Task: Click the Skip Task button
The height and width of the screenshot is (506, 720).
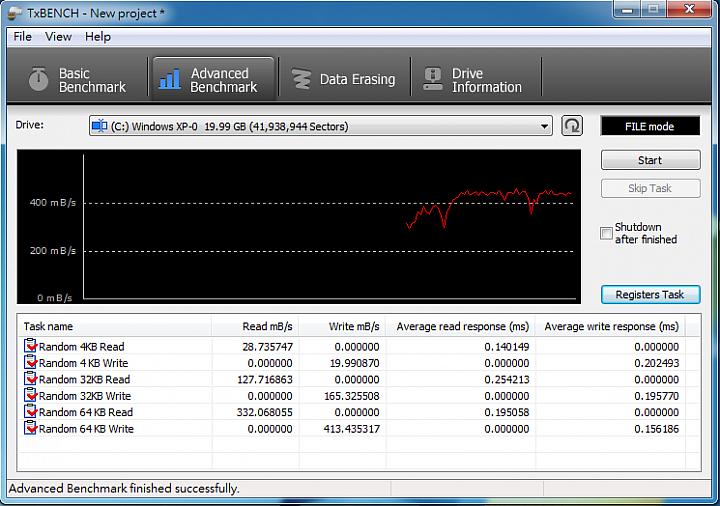Action: 651,188
